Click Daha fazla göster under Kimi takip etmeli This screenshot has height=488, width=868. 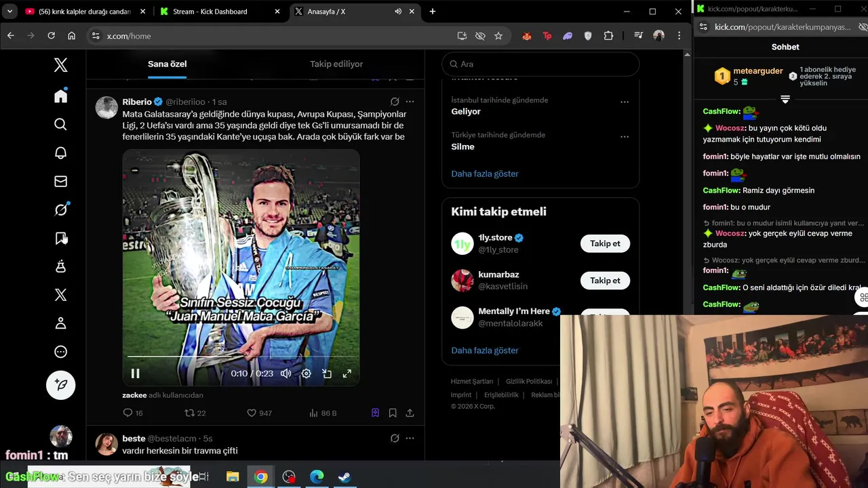(x=485, y=350)
